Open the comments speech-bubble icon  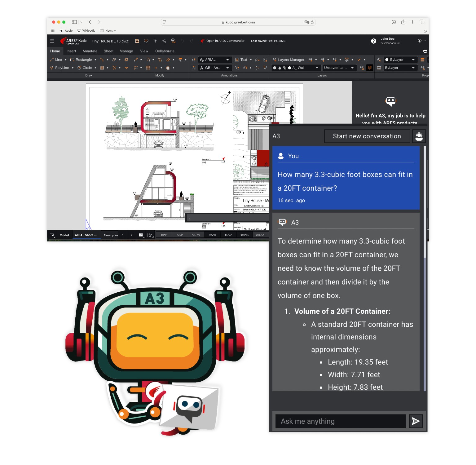pos(146,41)
